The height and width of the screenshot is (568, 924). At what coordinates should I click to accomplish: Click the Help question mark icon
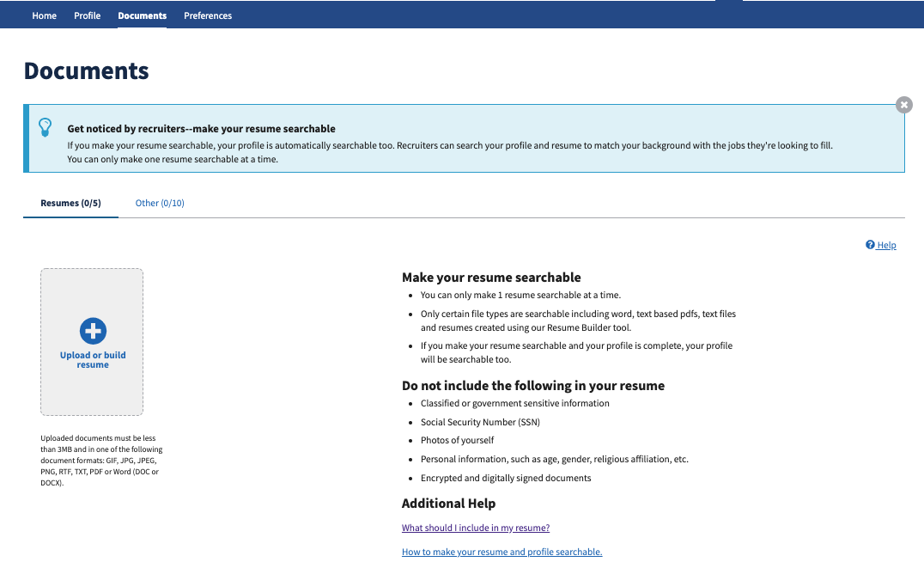pyautogui.click(x=870, y=245)
